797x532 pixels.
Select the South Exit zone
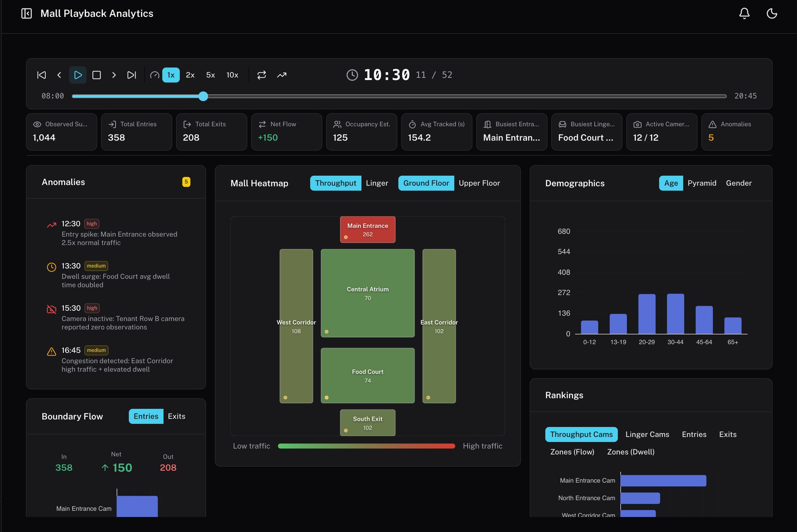[x=368, y=423]
